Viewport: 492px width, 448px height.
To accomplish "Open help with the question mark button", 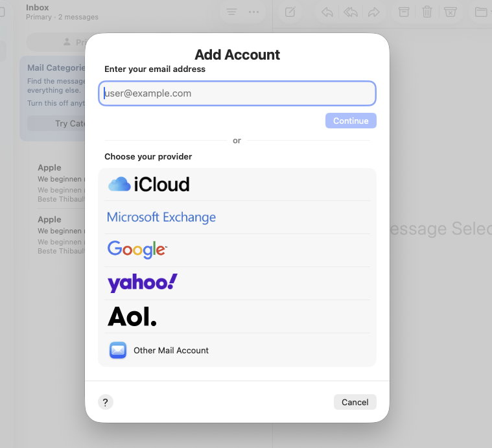I will click(106, 402).
